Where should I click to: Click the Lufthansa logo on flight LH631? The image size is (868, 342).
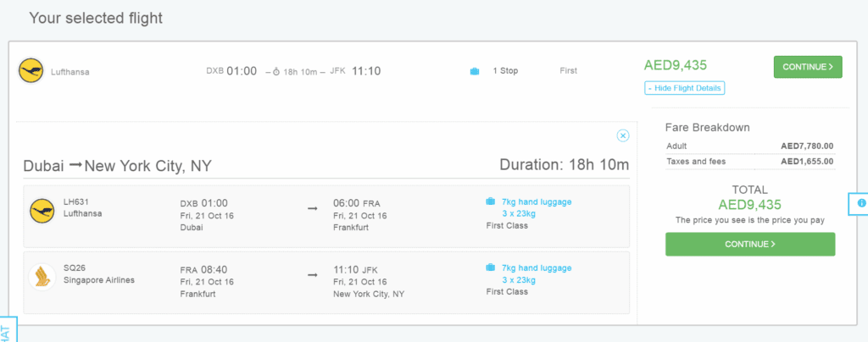pos(42,211)
